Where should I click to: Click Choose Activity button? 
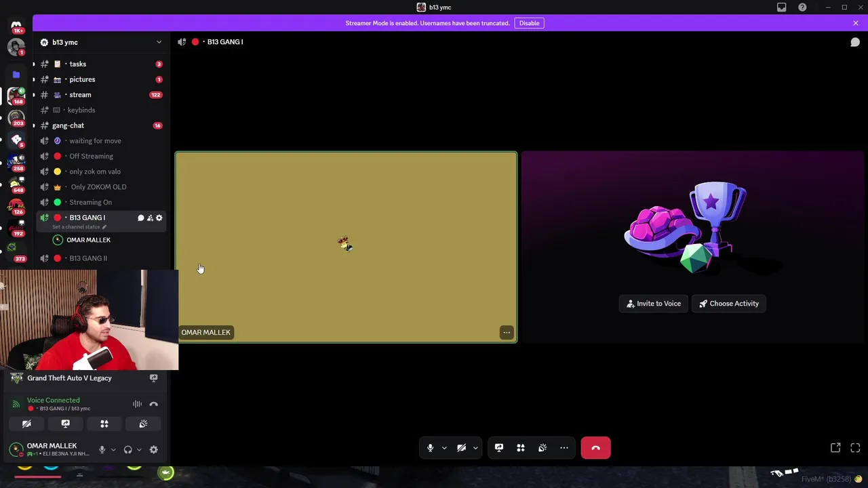click(x=729, y=304)
